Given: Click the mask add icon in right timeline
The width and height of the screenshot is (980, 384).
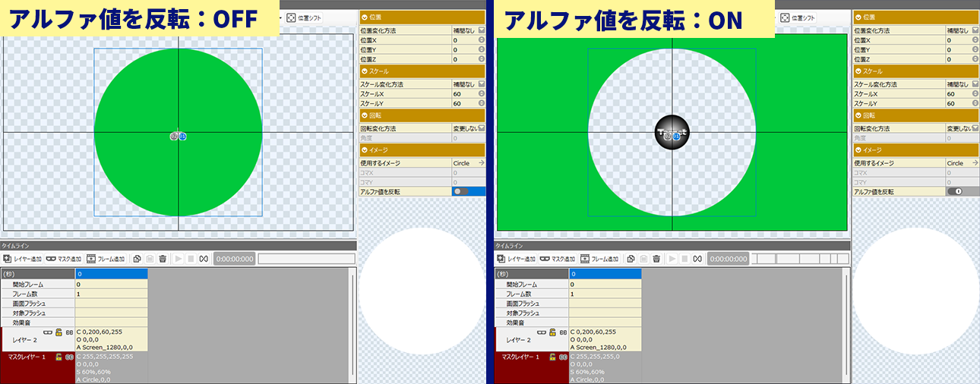Looking at the screenshot, I should (544, 259).
